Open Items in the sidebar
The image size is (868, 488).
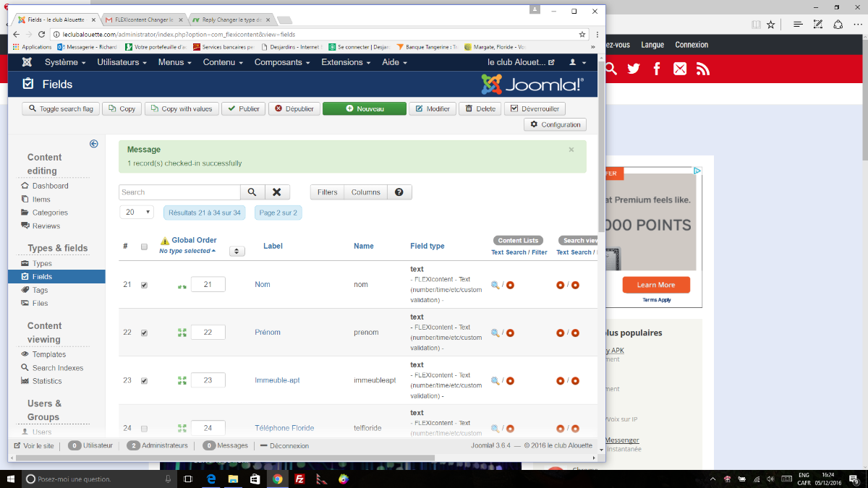point(41,200)
